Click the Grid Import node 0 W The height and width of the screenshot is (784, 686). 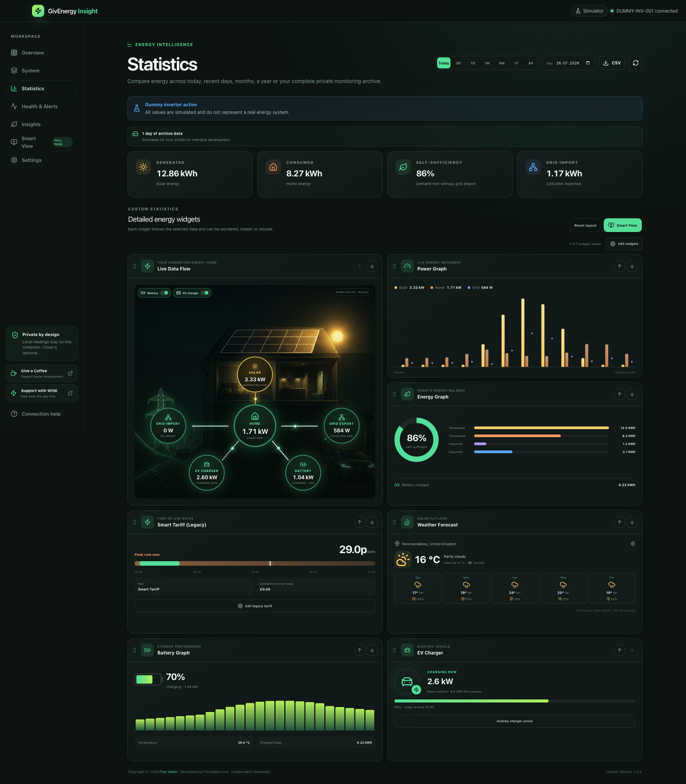point(168,426)
